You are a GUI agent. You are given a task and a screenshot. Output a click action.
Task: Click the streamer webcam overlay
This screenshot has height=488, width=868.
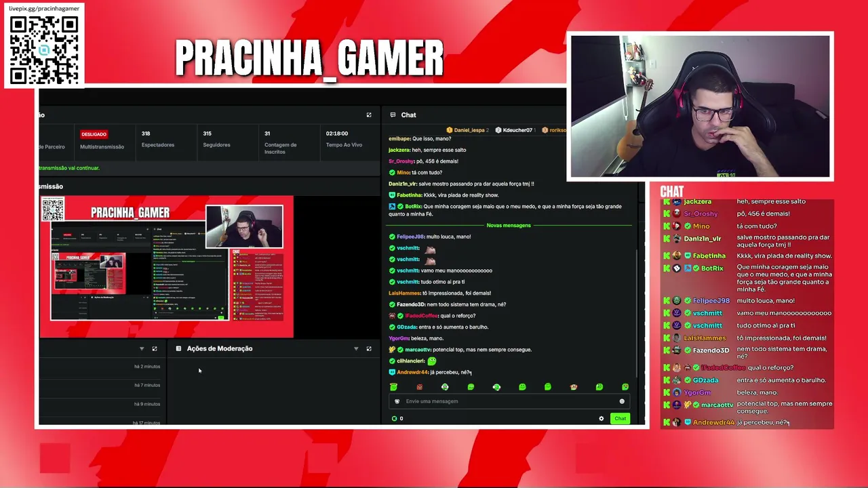click(x=700, y=107)
